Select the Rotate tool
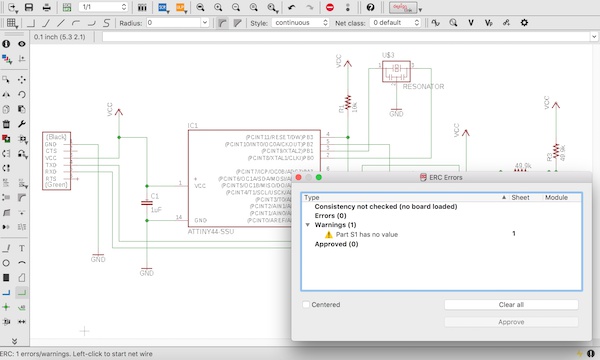The width and height of the screenshot is (600, 360). (22, 94)
